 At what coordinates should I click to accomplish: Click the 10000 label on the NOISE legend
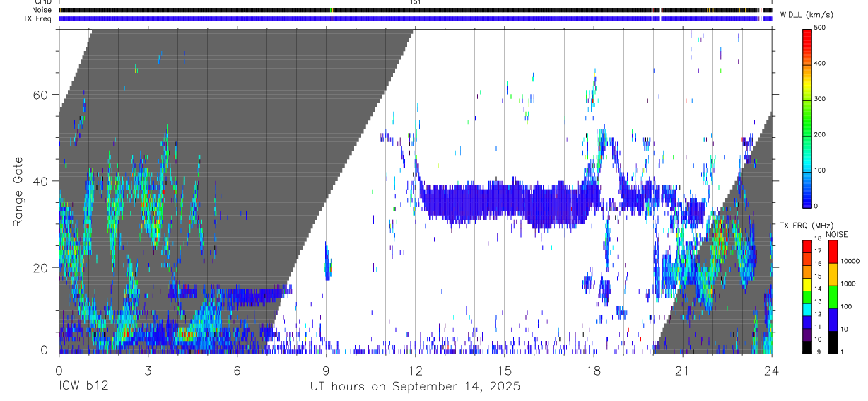(850, 261)
